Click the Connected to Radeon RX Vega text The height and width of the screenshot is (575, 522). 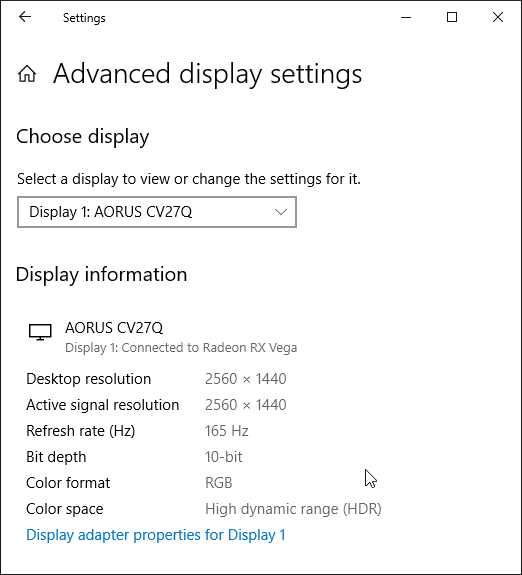[209, 348]
